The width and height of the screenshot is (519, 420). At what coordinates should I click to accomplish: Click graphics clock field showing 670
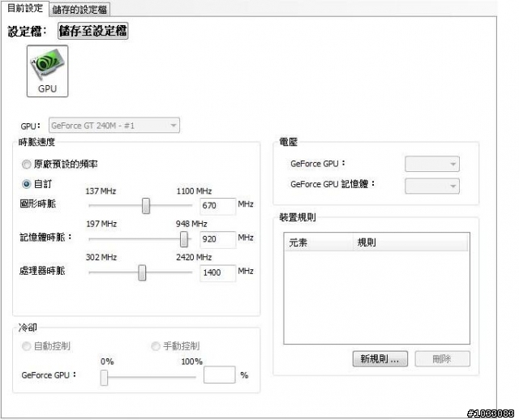click(x=218, y=206)
